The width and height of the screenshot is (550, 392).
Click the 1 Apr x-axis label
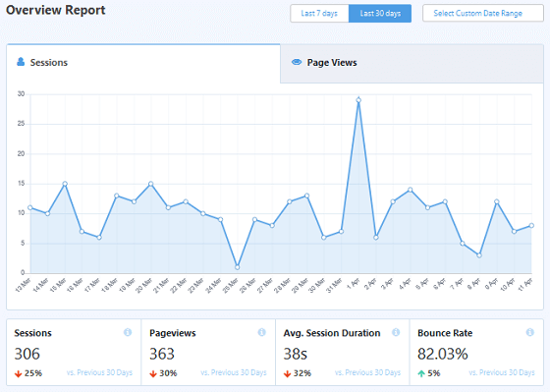(354, 283)
